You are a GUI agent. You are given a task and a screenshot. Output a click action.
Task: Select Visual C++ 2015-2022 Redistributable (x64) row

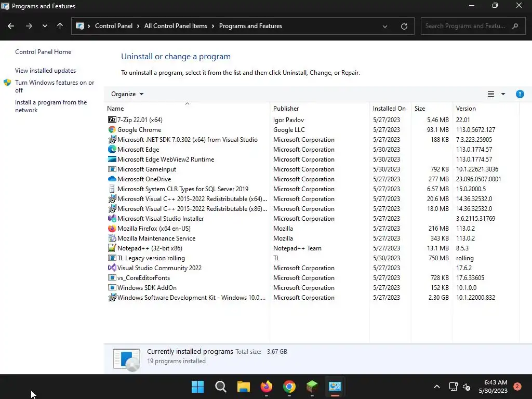312,199
